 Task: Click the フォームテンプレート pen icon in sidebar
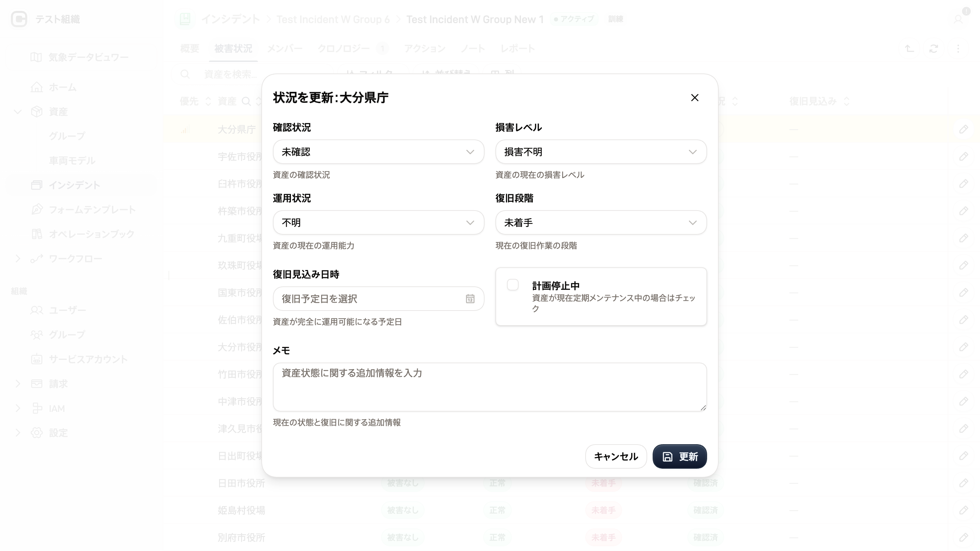36,210
